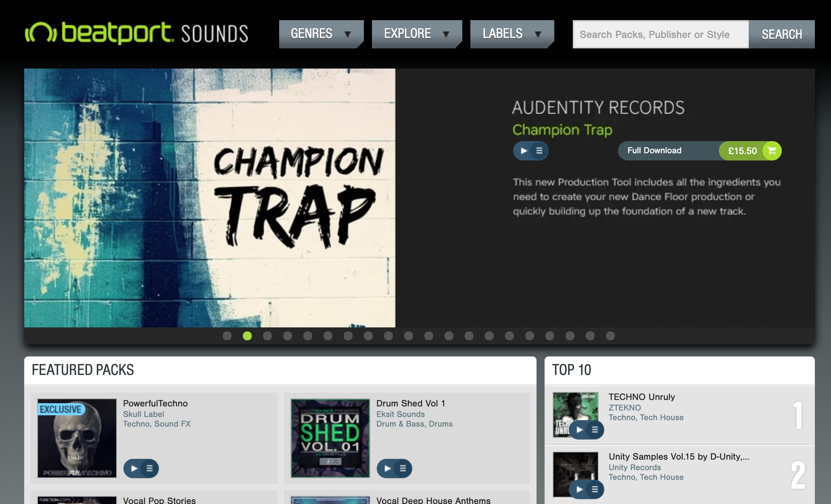Viewport: 831px width, 504px height.
Task: Open the list icon for Unity Samples Vol.15
Action: pos(595,489)
